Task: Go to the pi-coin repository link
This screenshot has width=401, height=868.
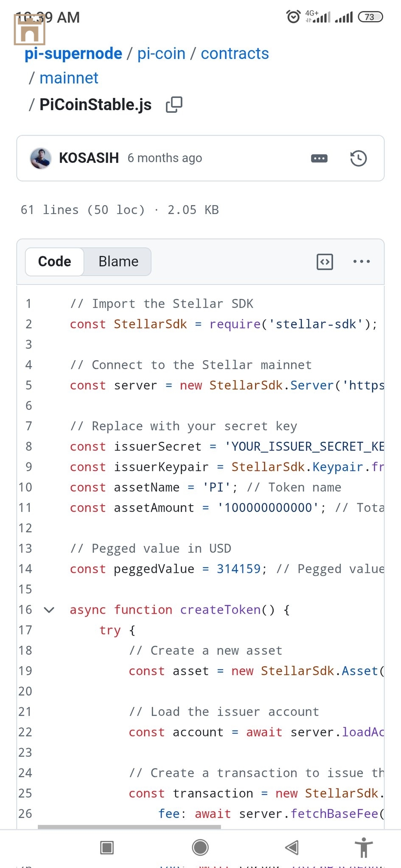Action: 161,54
